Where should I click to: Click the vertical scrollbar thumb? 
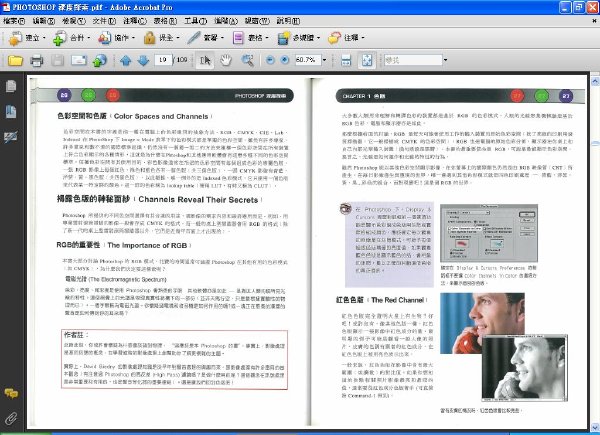tap(595, 143)
